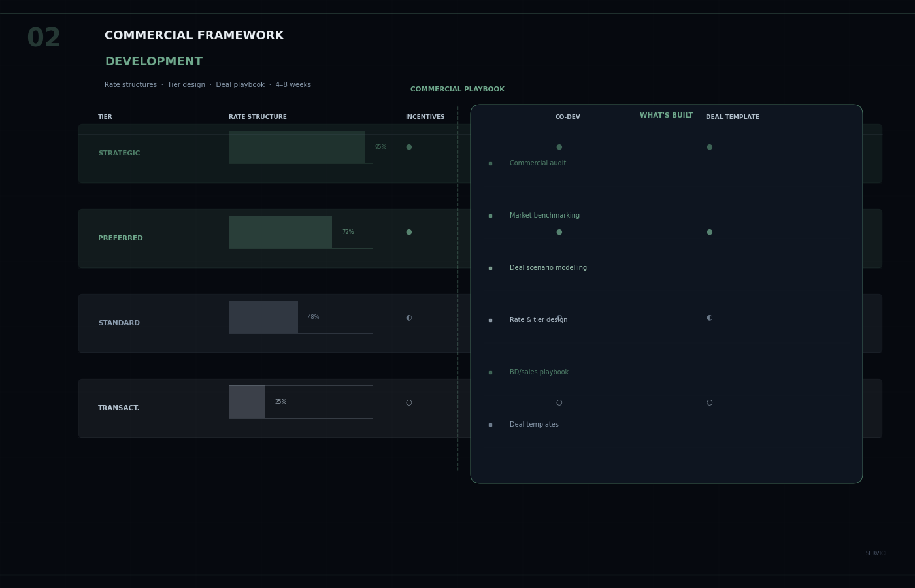Select the Rate & tier design item
915x588 pixels.
[x=539, y=320]
